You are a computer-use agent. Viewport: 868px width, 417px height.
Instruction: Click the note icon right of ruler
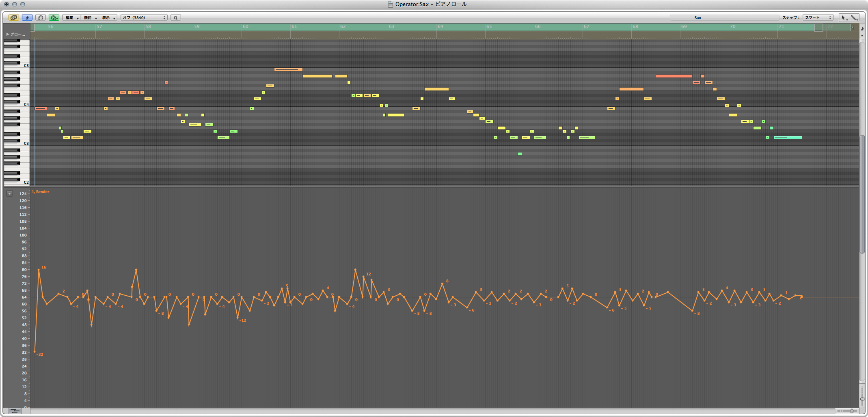click(862, 28)
